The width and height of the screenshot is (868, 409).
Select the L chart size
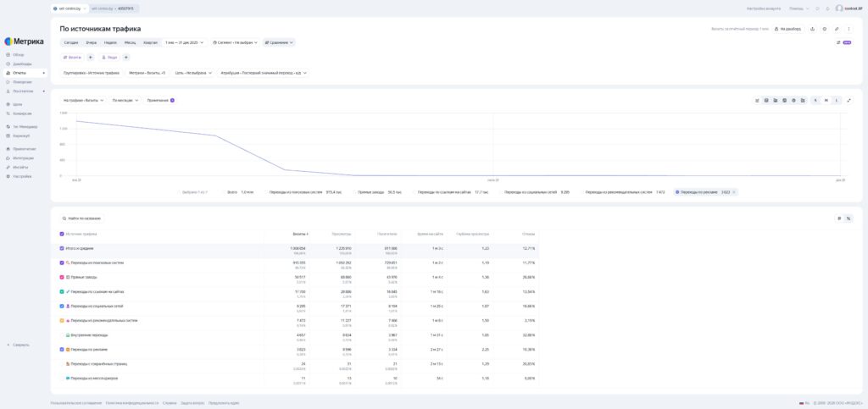point(837,101)
